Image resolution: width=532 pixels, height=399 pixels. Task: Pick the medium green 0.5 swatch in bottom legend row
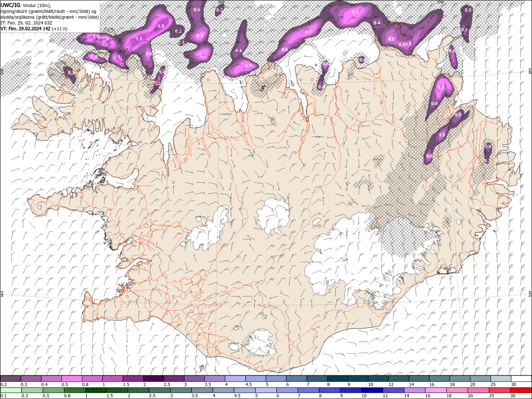pos(53,390)
